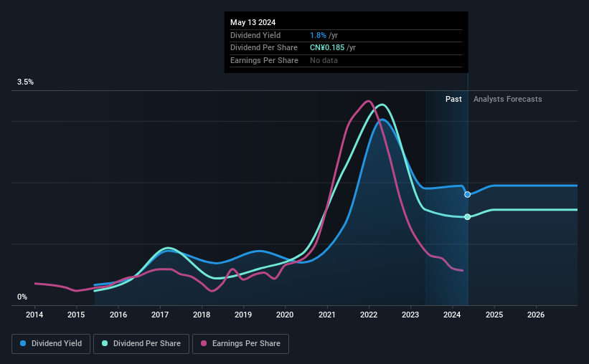This screenshot has height=364, width=589.
Task: Select the 2016 x-axis label
Action: [118, 315]
